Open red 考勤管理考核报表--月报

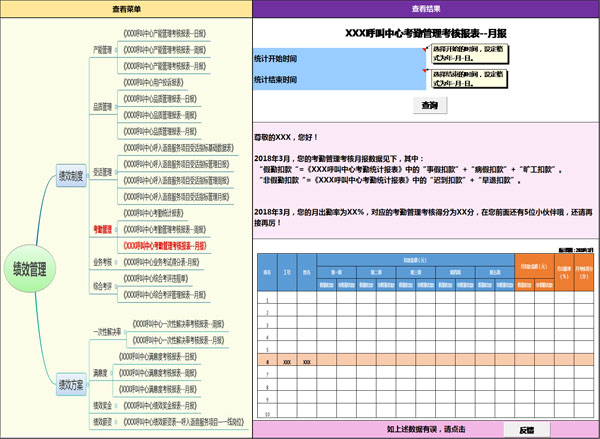(165, 246)
